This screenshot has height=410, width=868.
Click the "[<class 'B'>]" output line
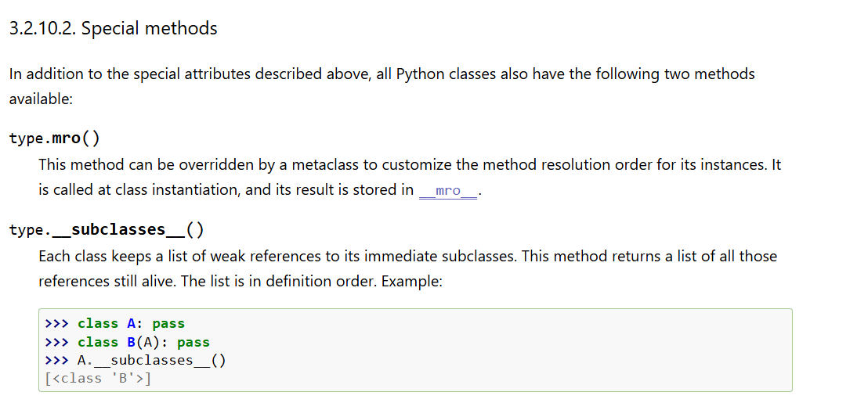(x=99, y=379)
